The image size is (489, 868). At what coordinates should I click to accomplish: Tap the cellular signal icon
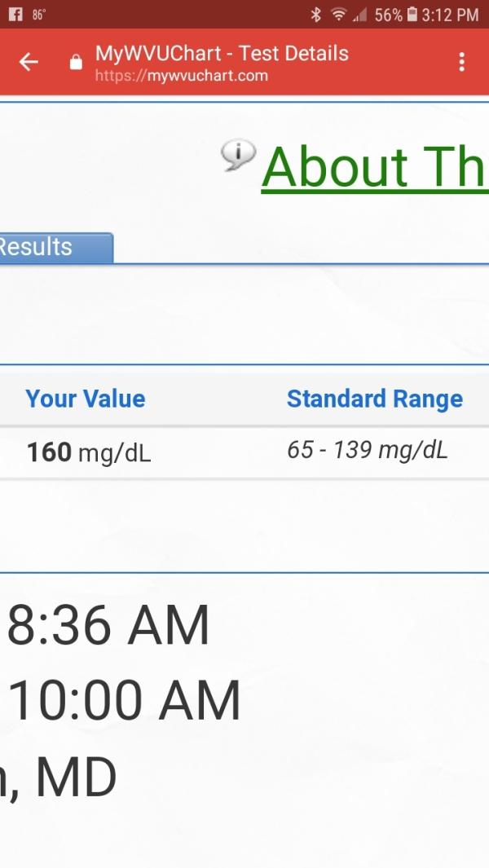[359, 15]
